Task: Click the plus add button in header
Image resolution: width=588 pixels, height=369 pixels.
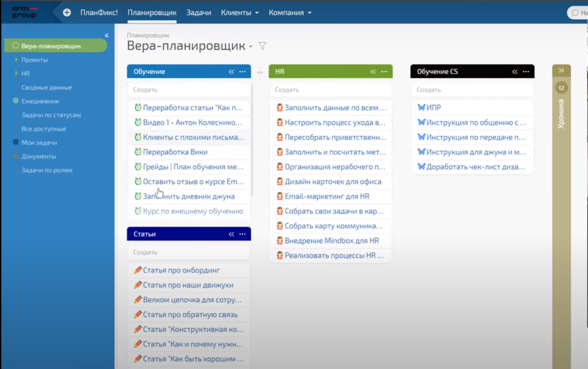Action: click(67, 13)
